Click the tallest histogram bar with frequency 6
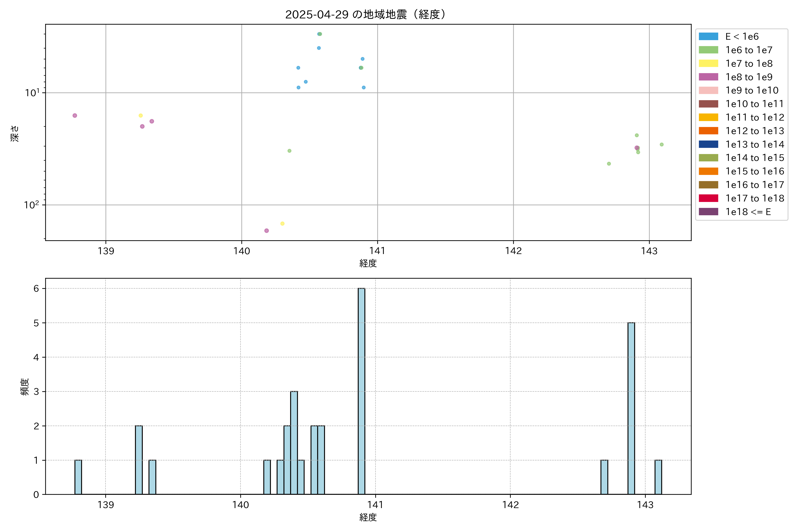 361,390
